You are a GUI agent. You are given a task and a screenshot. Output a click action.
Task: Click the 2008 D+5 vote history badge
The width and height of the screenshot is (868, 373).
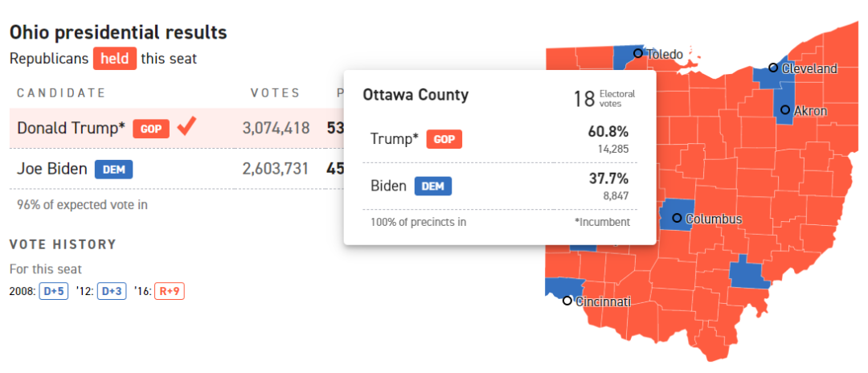(x=54, y=291)
